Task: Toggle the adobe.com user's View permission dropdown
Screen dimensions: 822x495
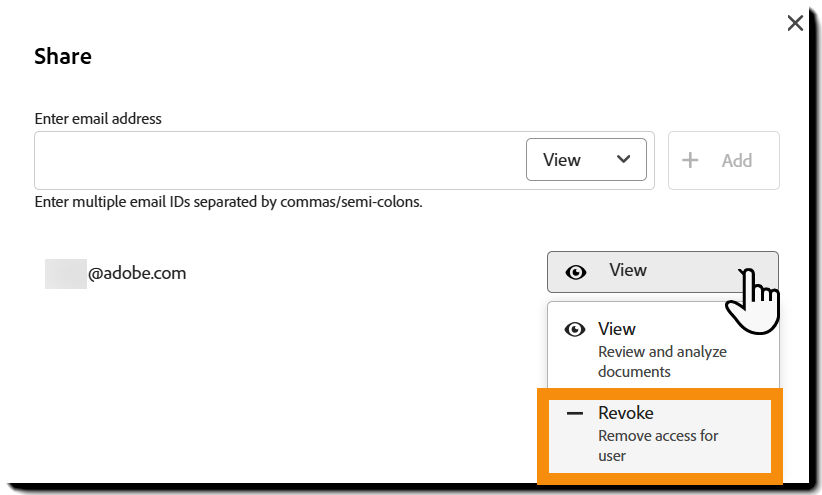Action: [662, 271]
